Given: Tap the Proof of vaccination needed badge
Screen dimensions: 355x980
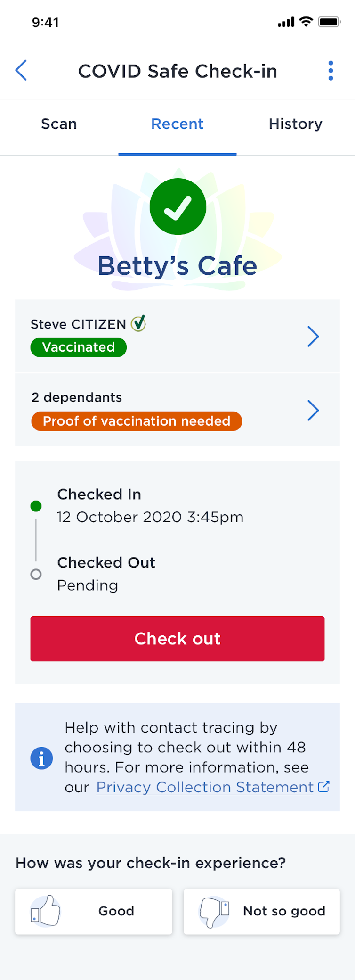Looking at the screenshot, I should 137,421.
